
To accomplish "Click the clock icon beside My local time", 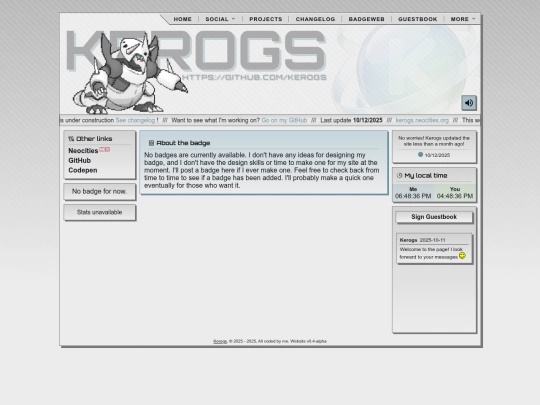I will [399, 175].
